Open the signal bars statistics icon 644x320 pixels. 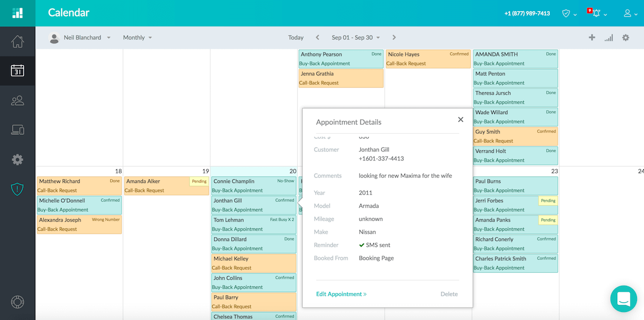click(609, 38)
